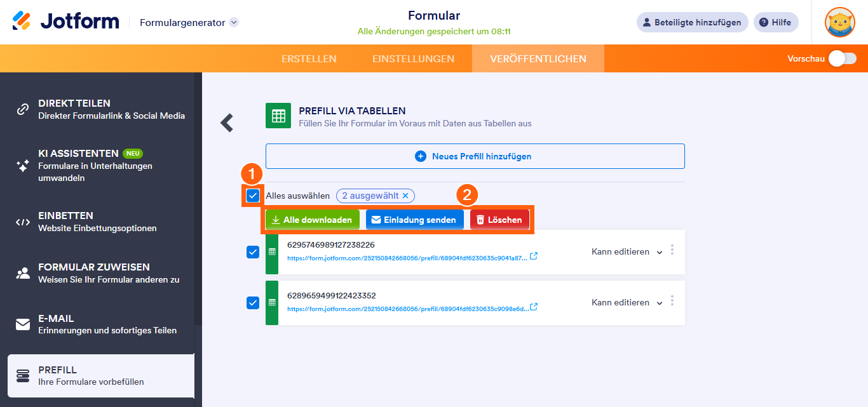Toggle the Vorschau switch
868x407 pixels.
[841, 58]
